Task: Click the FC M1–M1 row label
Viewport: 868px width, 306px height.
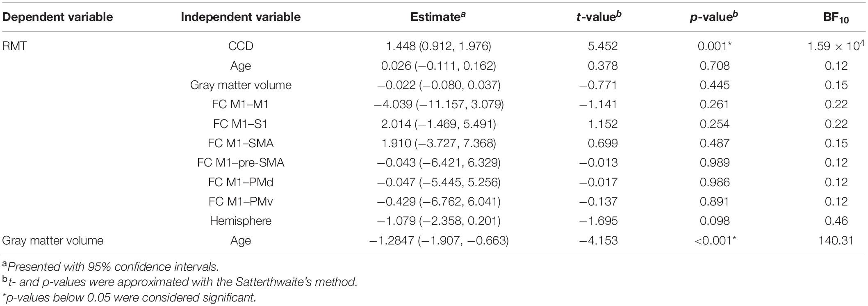Action: [241, 105]
